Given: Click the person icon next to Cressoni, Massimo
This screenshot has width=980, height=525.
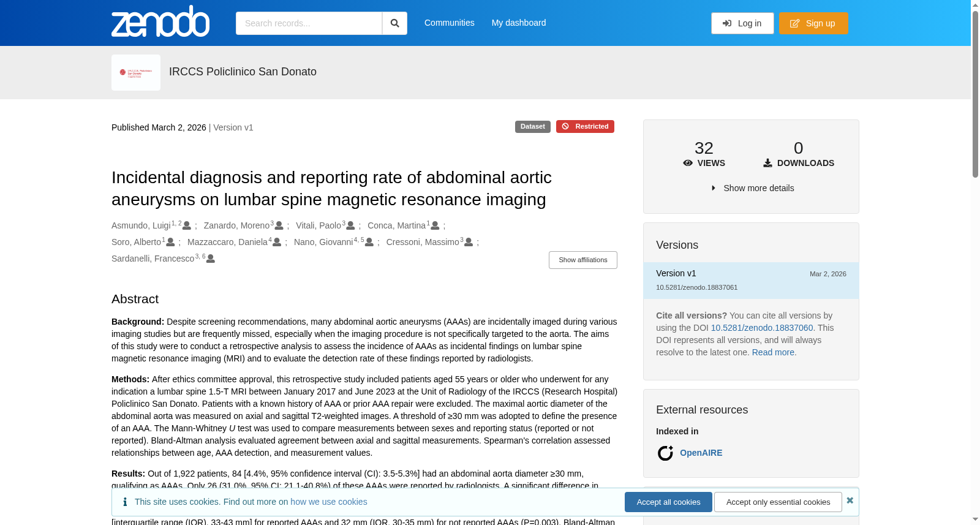Looking at the screenshot, I should pyautogui.click(x=469, y=243).
